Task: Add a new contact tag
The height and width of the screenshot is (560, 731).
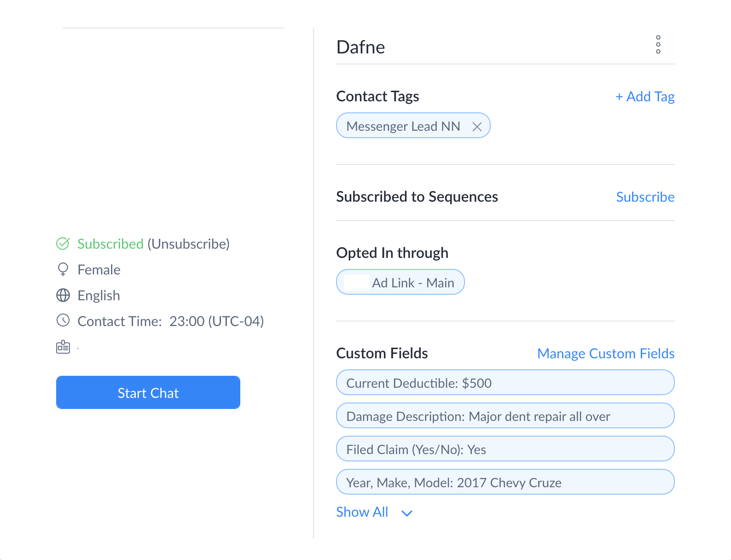Action: click(x=645, y=97)
